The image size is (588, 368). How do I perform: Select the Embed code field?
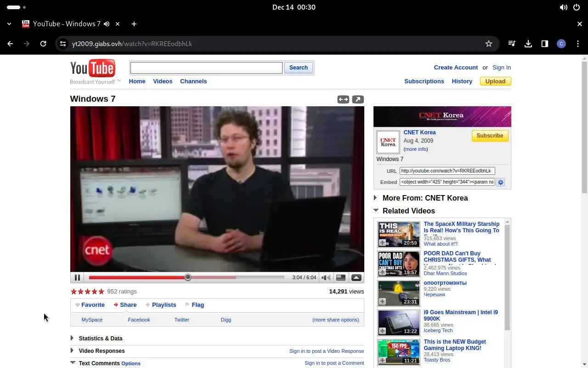(447, 182)
